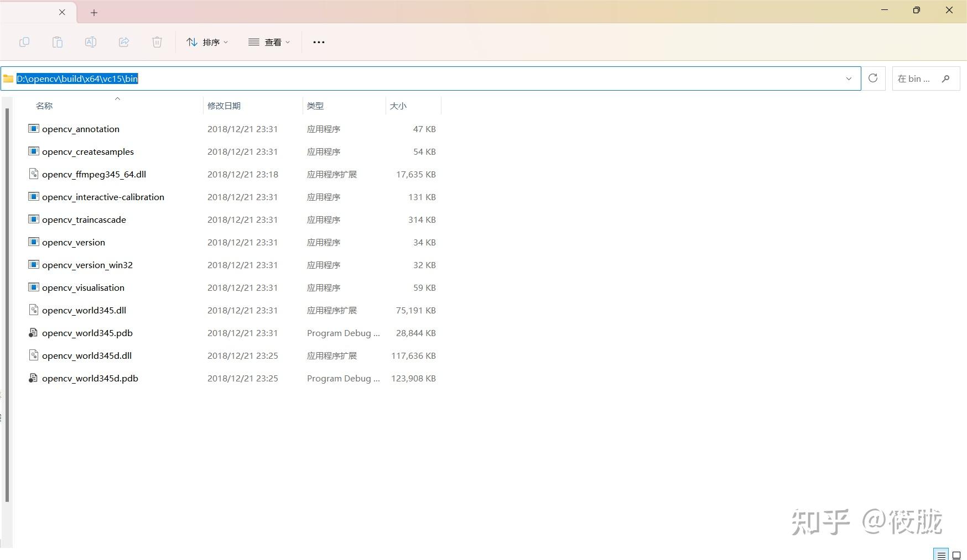The height and width of the screenshot is (560, 967).
Task: Click the address bar path text
Action: (x=77, y=78)
